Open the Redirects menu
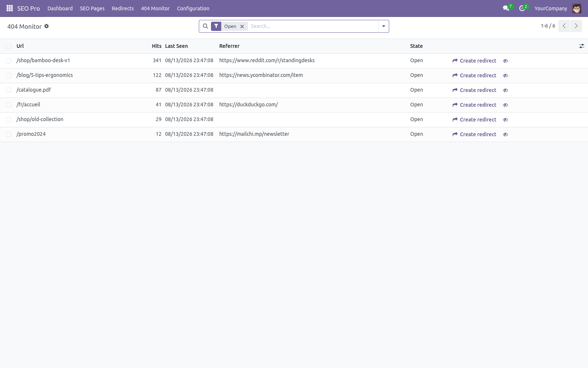Screen dimensions: 588x368 click(123, 8)
